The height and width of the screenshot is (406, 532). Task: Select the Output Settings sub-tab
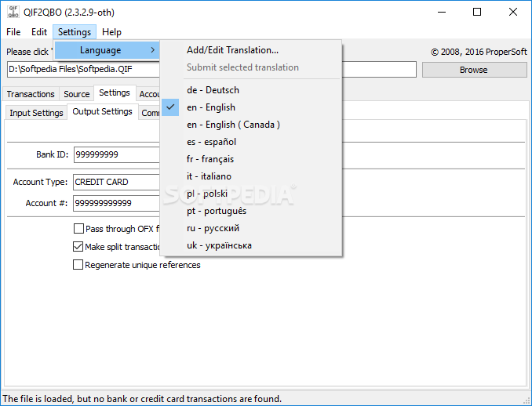click(x=103, y=111)
